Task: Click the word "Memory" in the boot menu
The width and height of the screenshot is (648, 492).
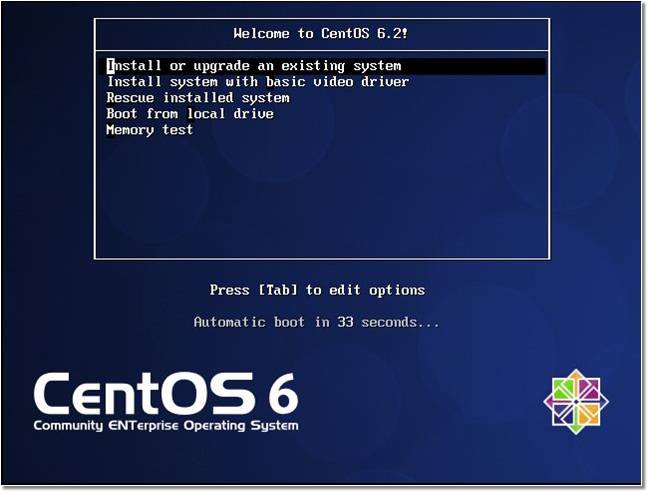Action: coord(130,130)
